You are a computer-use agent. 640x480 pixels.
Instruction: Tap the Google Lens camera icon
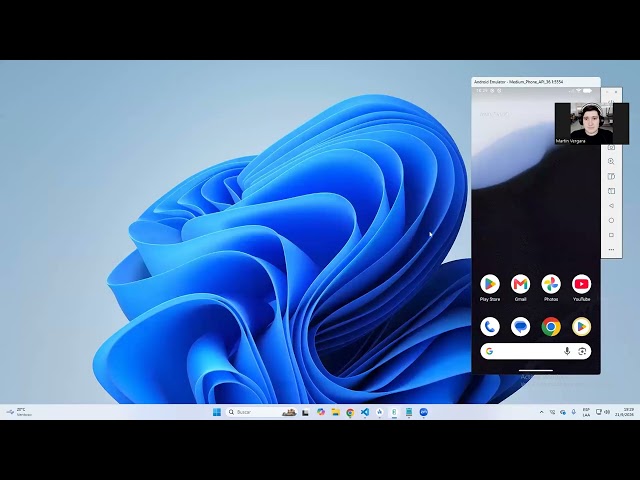582,351
